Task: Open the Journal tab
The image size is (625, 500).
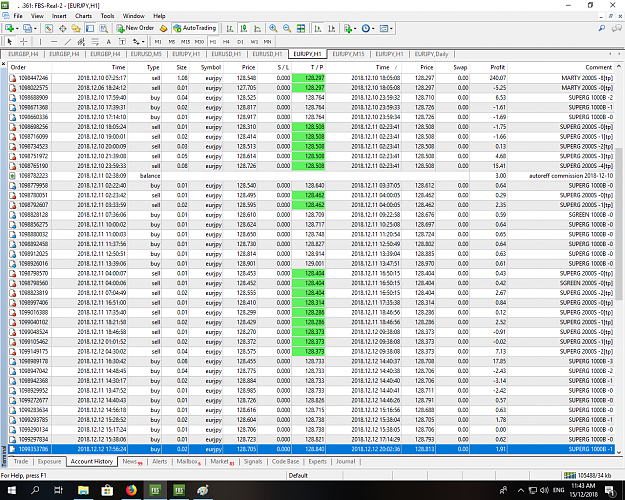Action: pyautogui.click(x=345, y=461)
